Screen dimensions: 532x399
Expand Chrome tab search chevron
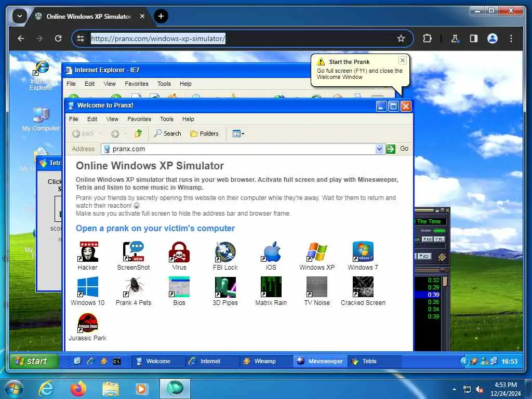(20, 16)
